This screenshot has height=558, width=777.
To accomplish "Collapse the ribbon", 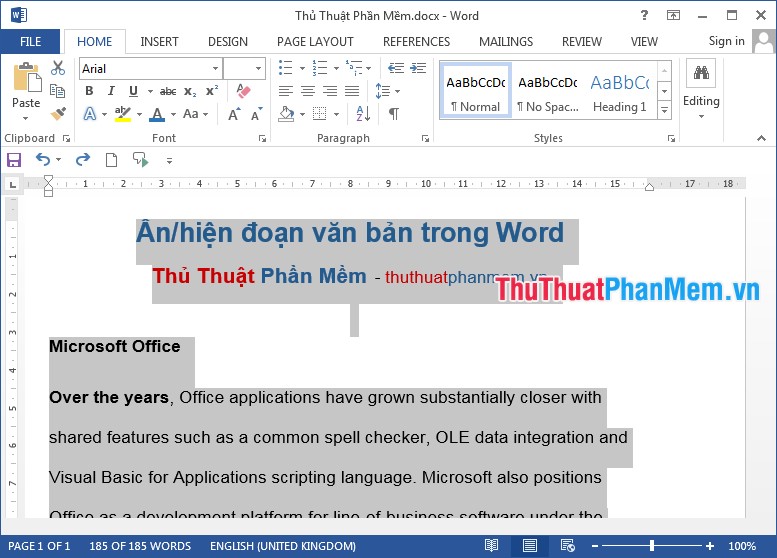I will 761,138.
